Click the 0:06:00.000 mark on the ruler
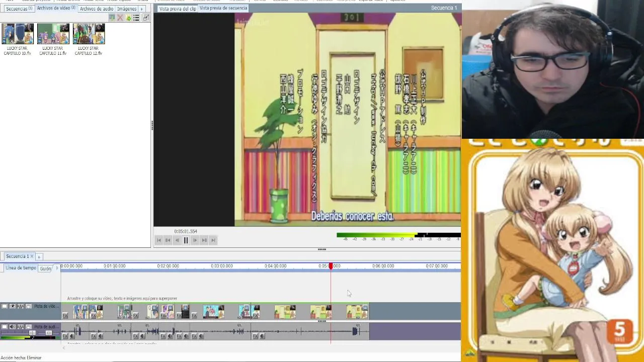 (x=383, y=266)
